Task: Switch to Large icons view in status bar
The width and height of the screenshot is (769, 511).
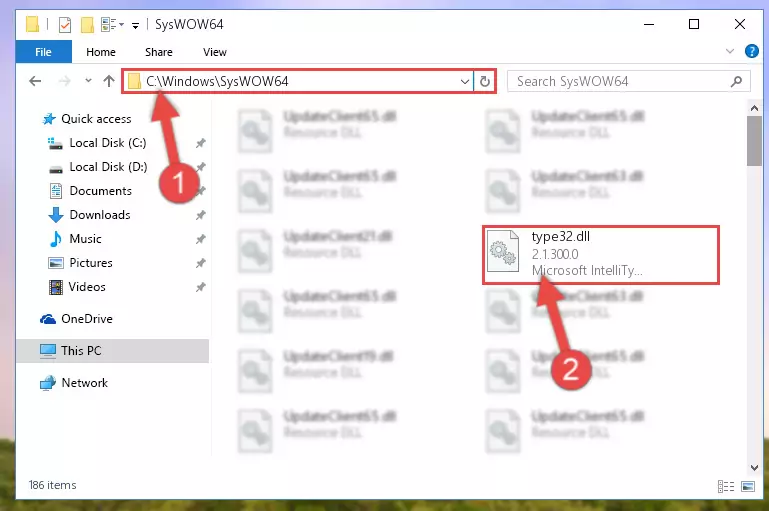Action: point(748,486)
